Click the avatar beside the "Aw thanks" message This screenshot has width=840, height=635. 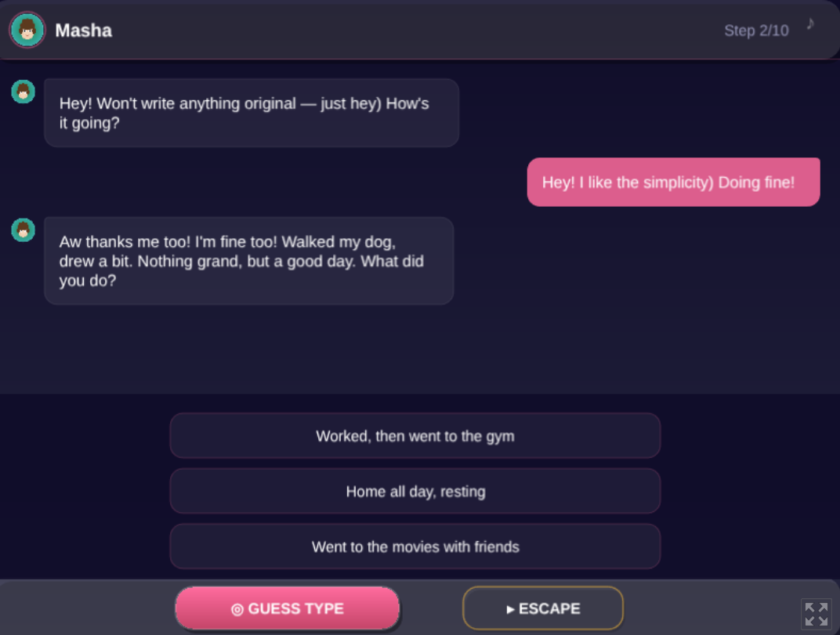click(x=24, y=230)
